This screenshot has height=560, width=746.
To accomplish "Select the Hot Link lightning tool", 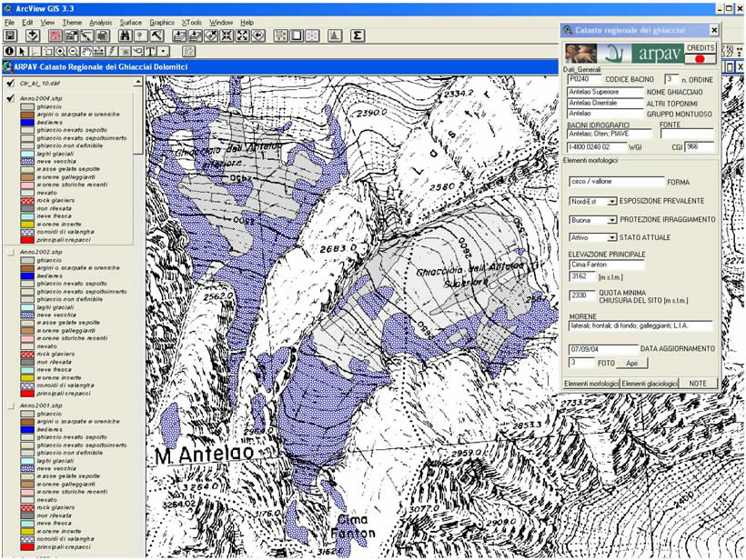I will (x=112, y=51).
